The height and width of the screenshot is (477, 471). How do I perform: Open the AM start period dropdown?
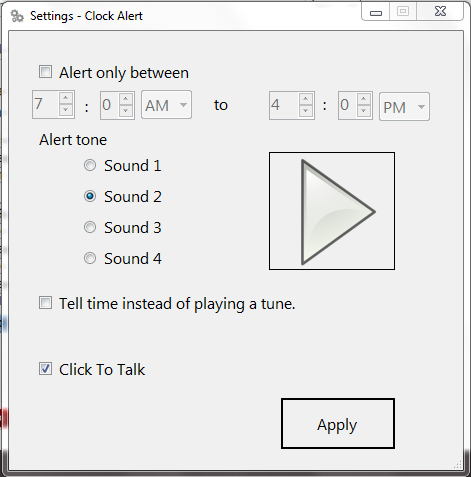pos(166,105)
